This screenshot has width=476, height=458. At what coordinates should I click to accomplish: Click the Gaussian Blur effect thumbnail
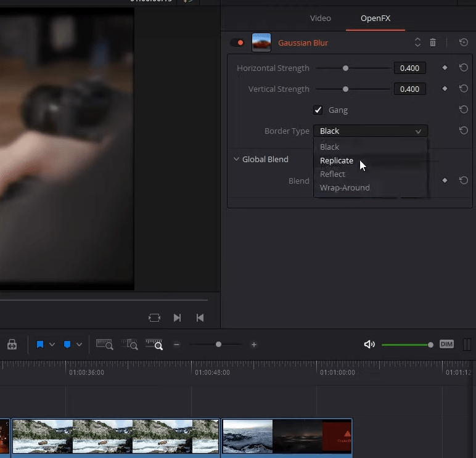[x=261, y=43]
